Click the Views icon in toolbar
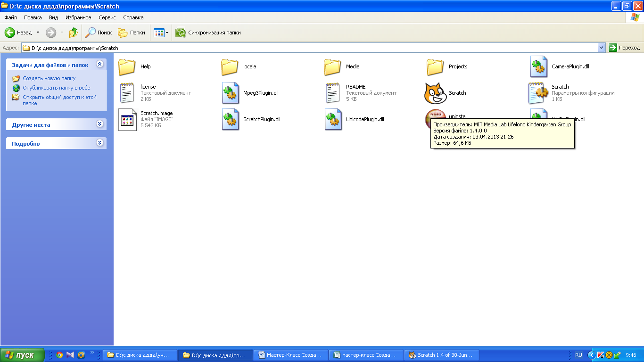 tap(159, 33)
